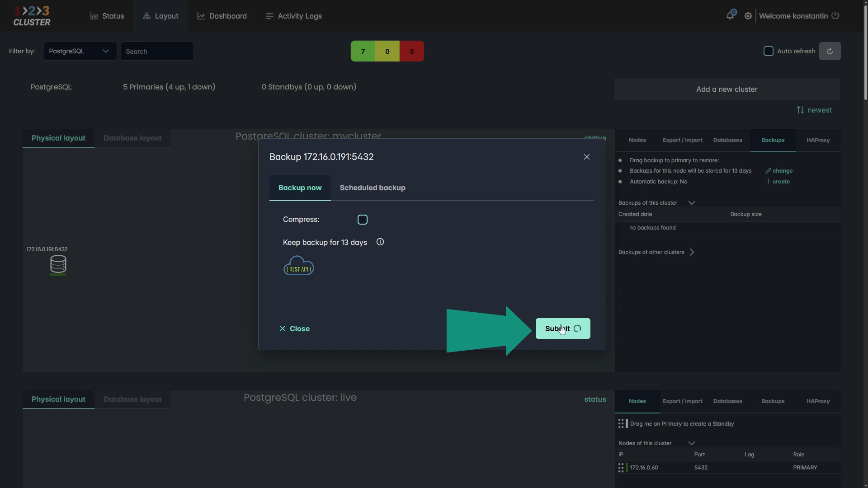Image resolution: width=868 pixels, height=488 pixels.
Task: Click the drag handle icon for 172.16.0.60
Action: pyautogui.click(x=621, y=468)
